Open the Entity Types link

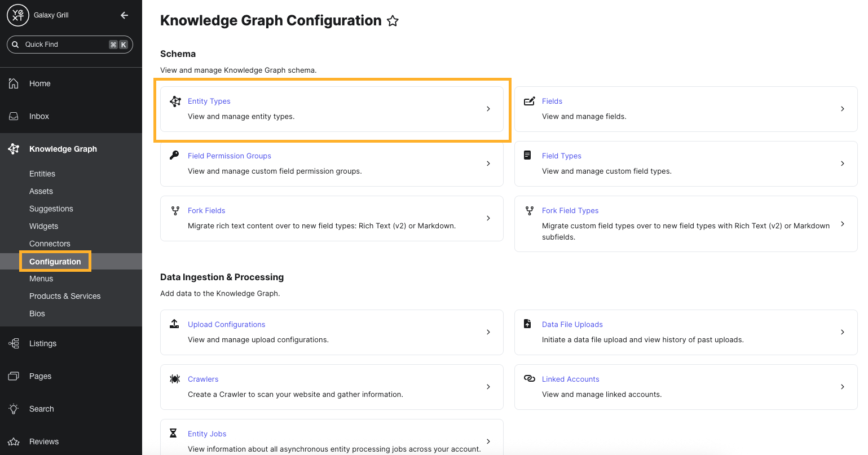coord(209,101)
